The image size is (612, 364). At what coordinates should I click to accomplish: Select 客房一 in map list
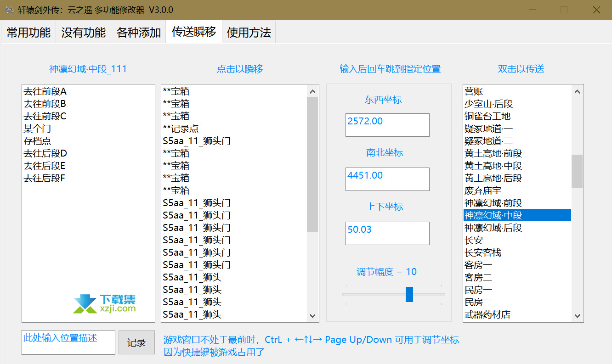[517, 265]
